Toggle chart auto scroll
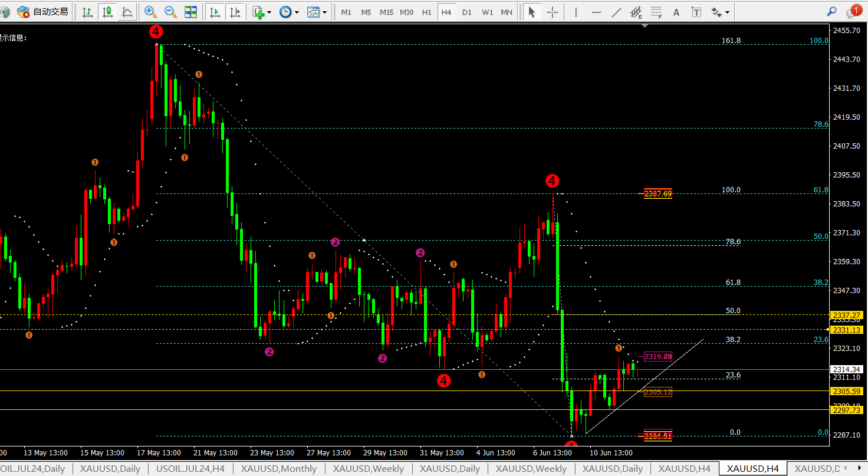 [x=215, y=12]
